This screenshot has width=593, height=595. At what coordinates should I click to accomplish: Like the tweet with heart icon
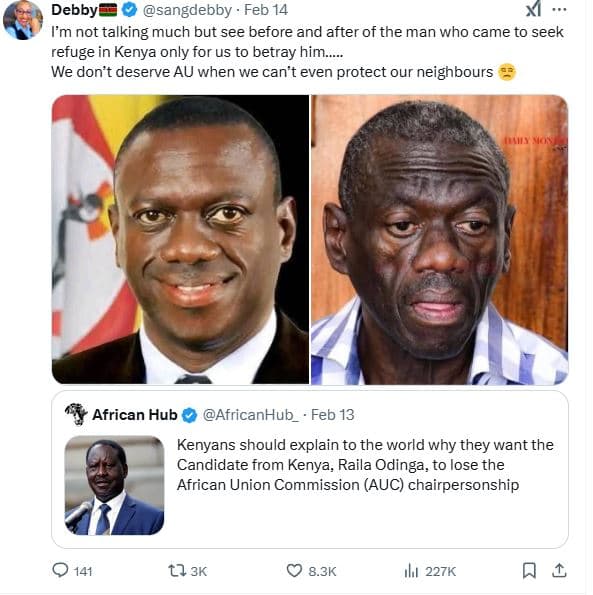pos(294,570)
